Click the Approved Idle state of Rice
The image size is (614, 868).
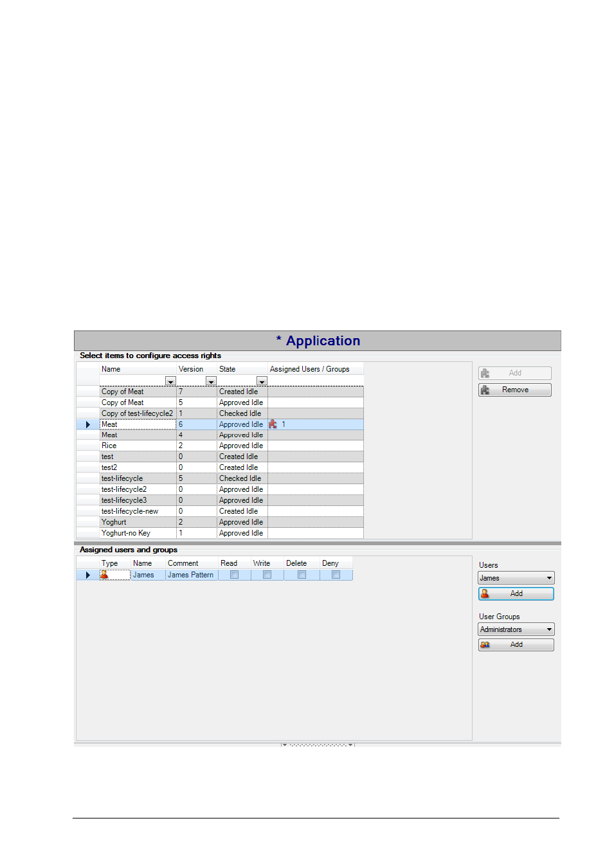(242, 446)
